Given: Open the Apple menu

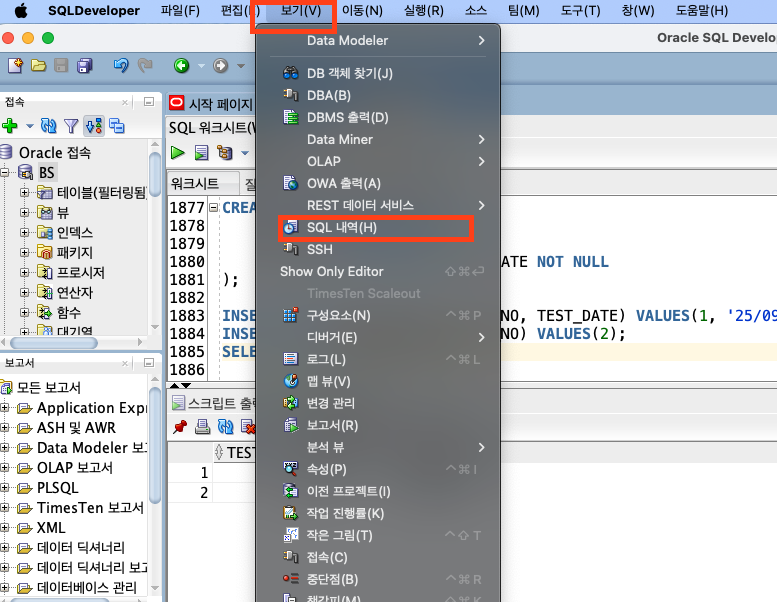Looking at the screenshot, I should click(x=21, y=10).
